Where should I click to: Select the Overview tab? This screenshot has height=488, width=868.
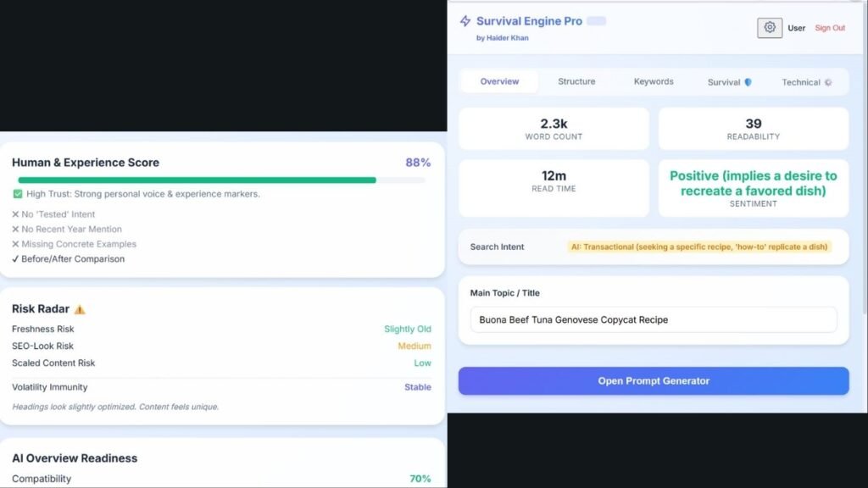coord(498,81)
